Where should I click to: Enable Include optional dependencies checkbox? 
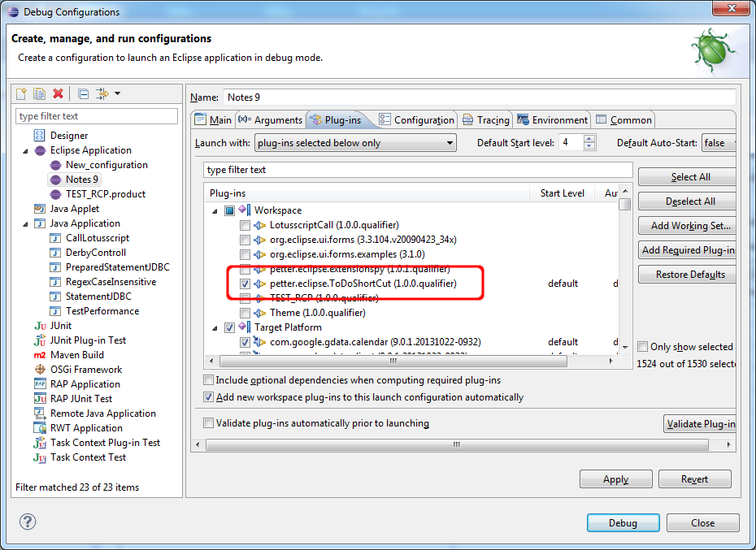(209, 380)
